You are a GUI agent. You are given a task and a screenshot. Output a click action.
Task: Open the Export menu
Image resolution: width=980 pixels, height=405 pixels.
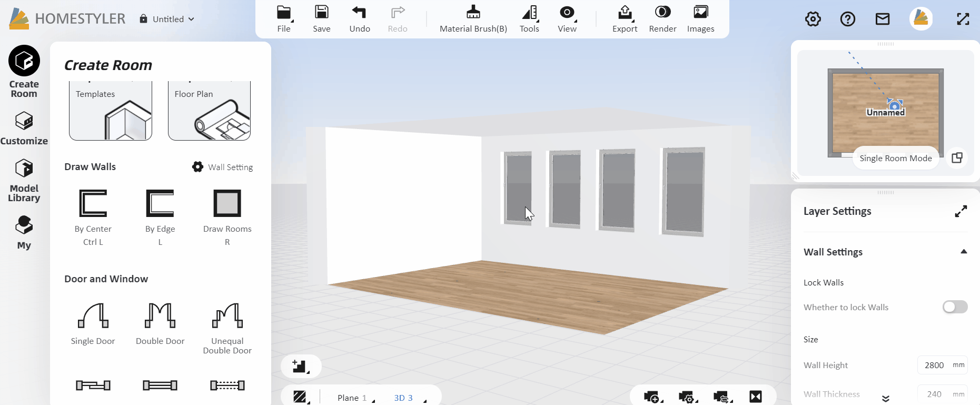[625, 19]
